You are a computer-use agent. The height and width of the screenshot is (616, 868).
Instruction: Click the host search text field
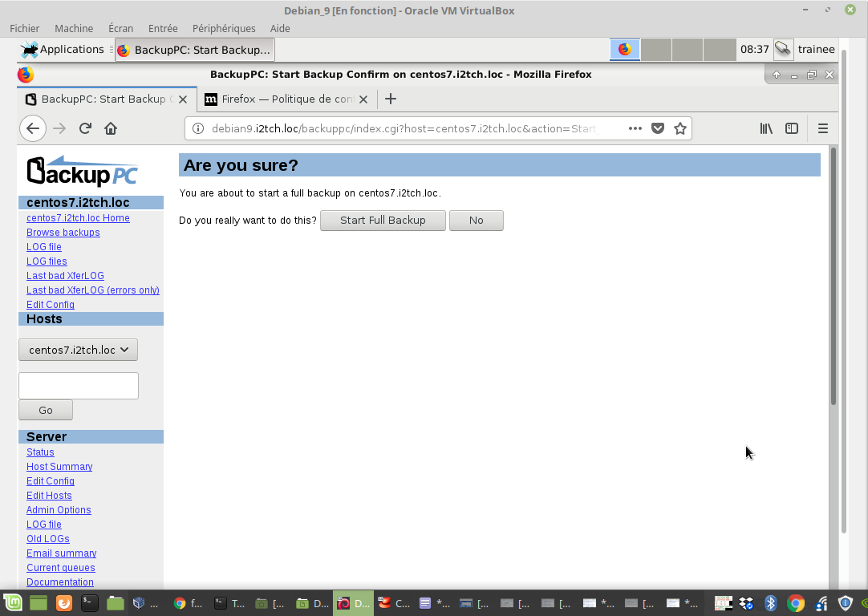(x=79, y=386)
